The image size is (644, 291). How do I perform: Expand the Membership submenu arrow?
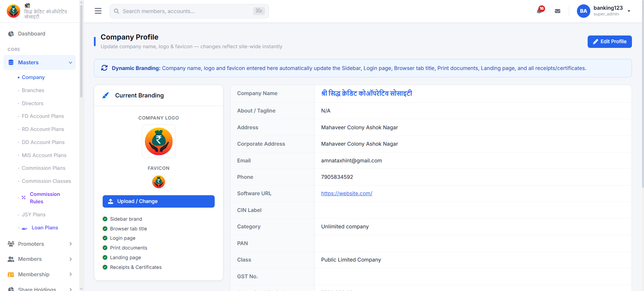click(70, 274)
